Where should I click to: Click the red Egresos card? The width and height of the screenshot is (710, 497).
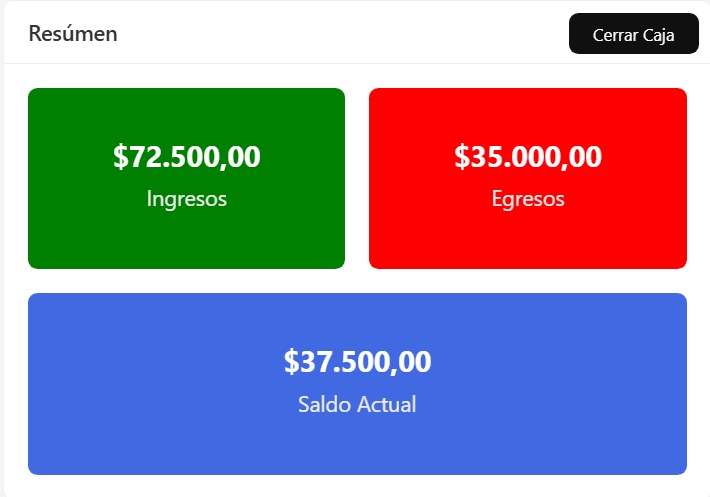pyautogui.click(x=527, y=240)
